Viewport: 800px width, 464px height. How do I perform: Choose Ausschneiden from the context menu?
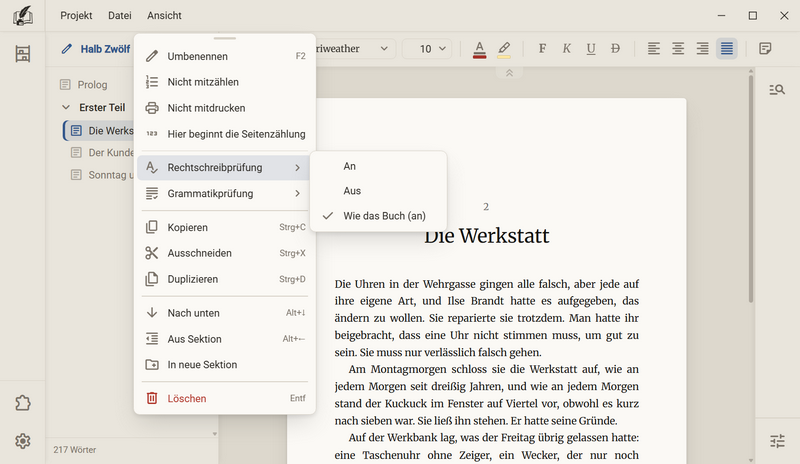tap(223, 253)
